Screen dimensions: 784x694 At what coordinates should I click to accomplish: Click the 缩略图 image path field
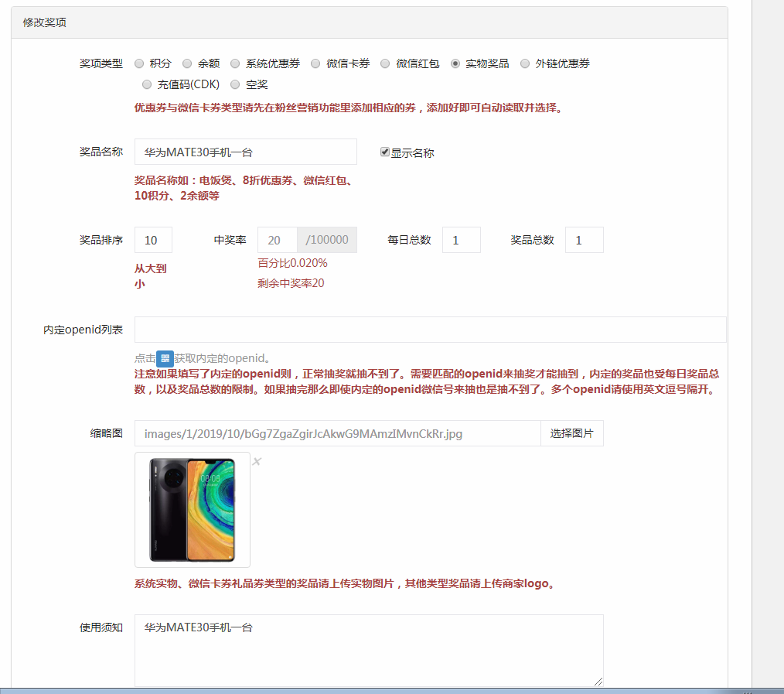pos(338,433)
